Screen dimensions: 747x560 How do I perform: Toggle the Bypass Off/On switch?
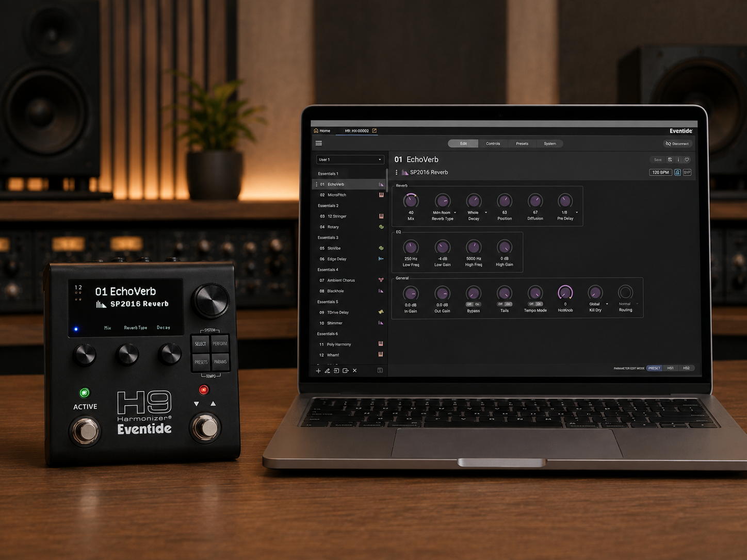(x=474, y=304)
